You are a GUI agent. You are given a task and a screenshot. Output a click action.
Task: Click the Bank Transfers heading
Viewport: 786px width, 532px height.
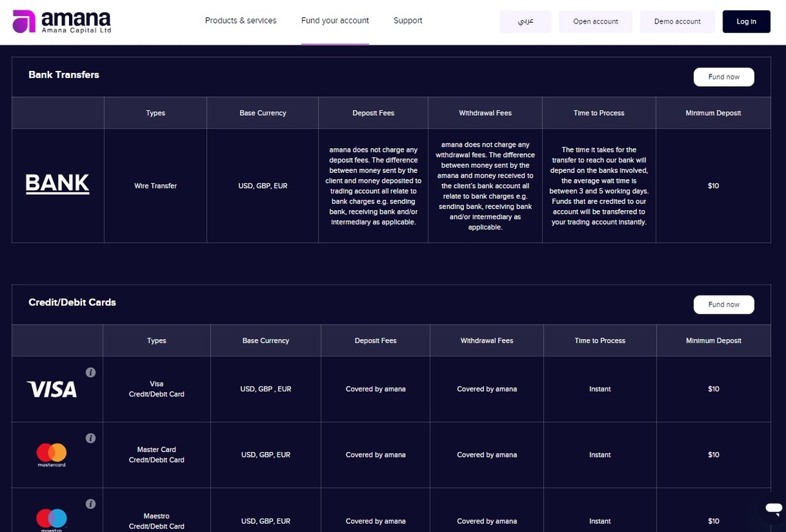coord(63,74)
